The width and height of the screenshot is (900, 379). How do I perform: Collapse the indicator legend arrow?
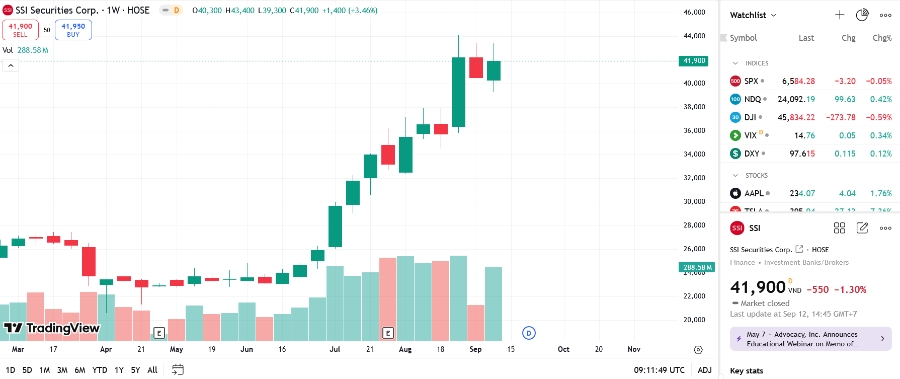[x=10, y=66]
